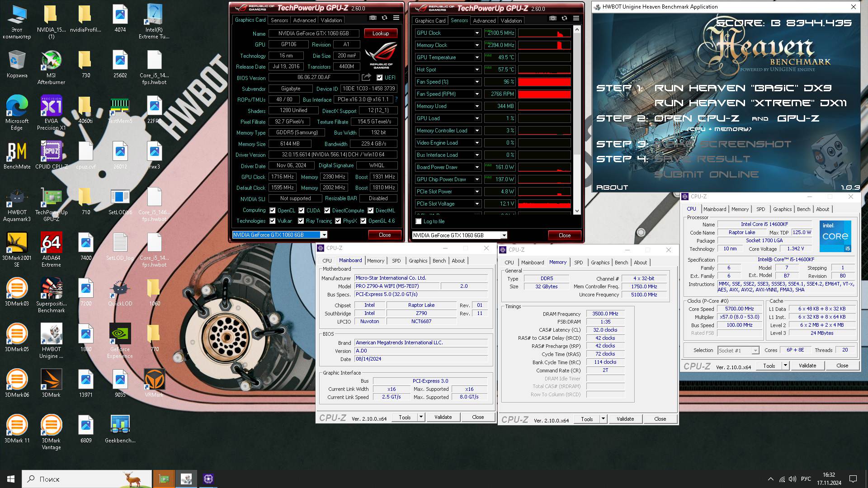Open MSI Afterburner desktop icon
868x488 pixels.
tap(51, 67)
